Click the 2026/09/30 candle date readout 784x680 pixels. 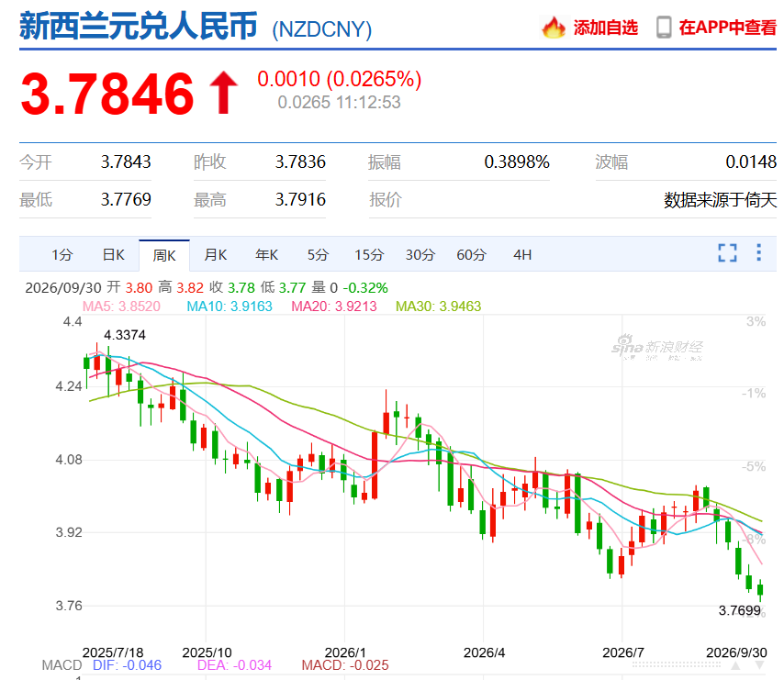[63, 288]
